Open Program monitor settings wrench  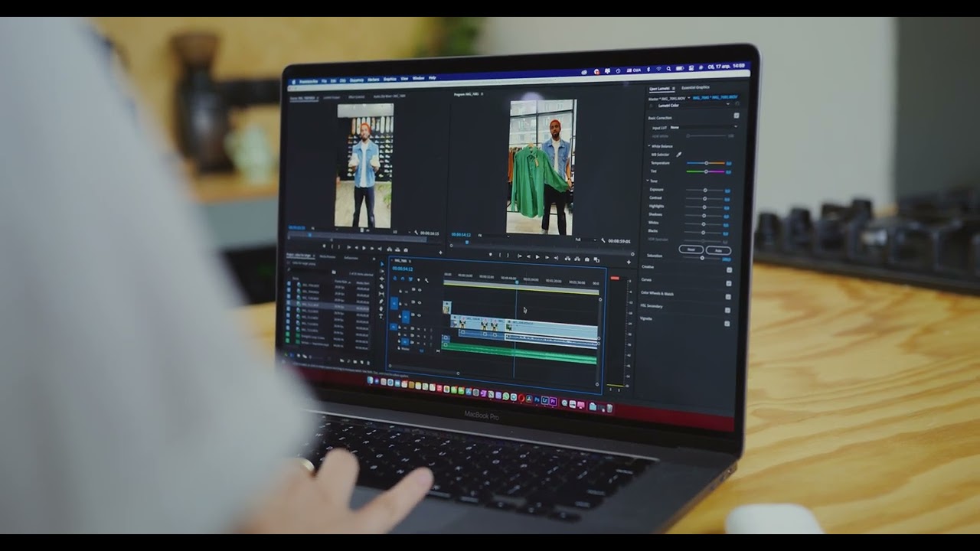tap(603, 240)
